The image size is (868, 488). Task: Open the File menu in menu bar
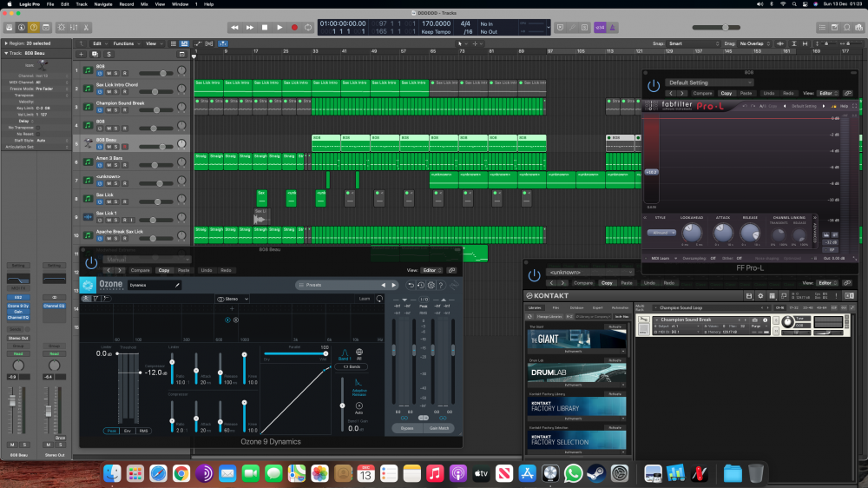[x=49, y=3]
